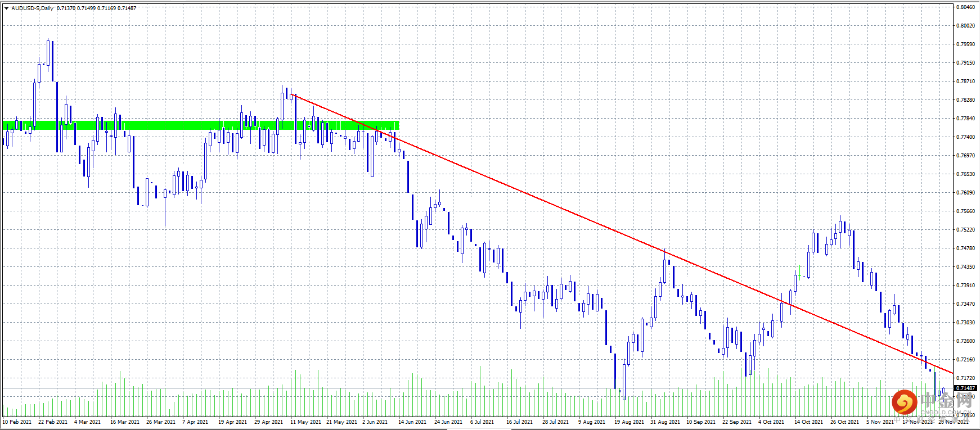Click the 0.74780 price axis label
The image size is (980, 430).
(966, 248)
